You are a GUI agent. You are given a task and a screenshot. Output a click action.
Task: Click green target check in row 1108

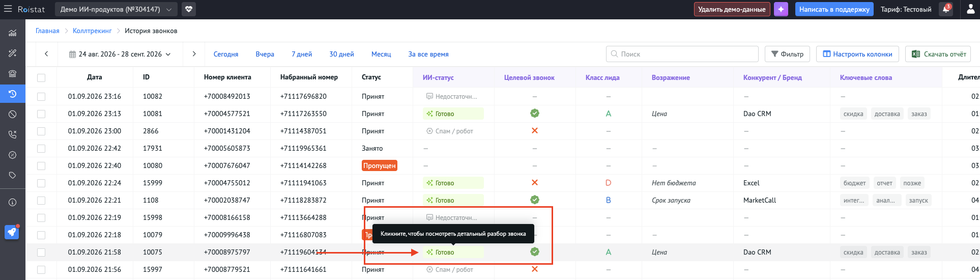pyautogui.click(x=535, y=200)
